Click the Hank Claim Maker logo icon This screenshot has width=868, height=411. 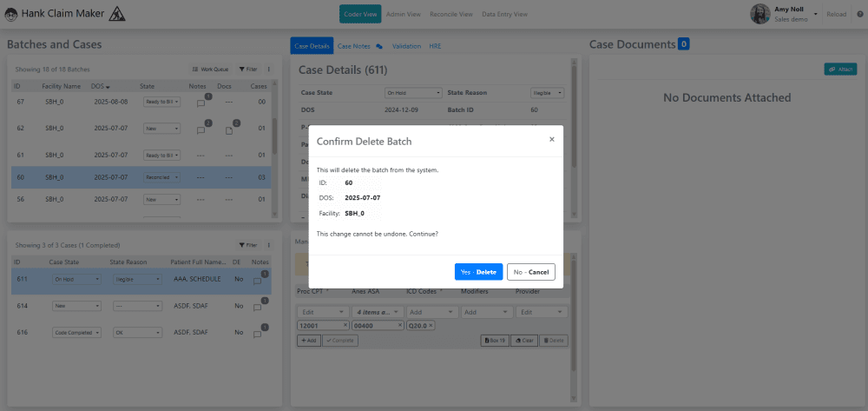(x=11, y=15)
